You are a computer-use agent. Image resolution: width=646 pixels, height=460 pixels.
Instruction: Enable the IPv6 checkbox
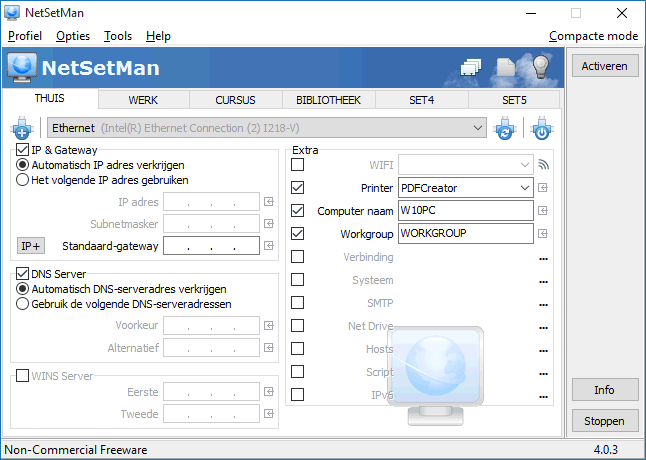pyautogui.click(x=297, y=395)
